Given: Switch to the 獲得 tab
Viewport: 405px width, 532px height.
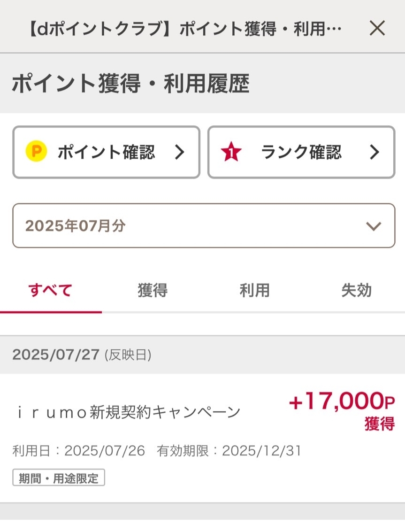Looking at the screenshot, I should [x=153, y=291].
